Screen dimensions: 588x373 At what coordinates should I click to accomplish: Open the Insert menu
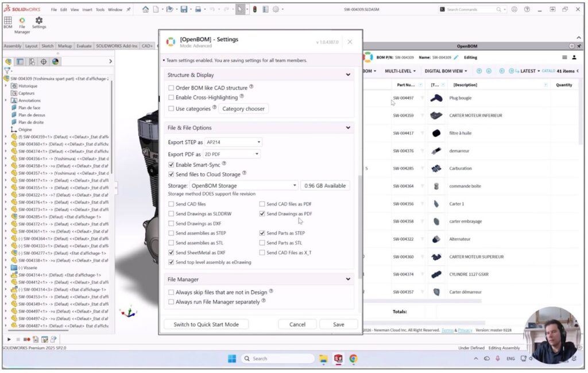pyautogui.click(x=87, y=10)
